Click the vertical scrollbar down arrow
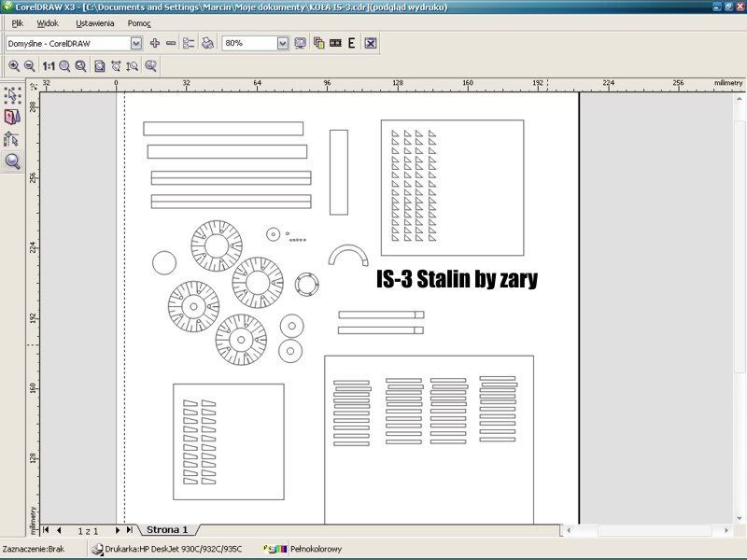This screenshot has width=747, height=560. coord(739,519)
